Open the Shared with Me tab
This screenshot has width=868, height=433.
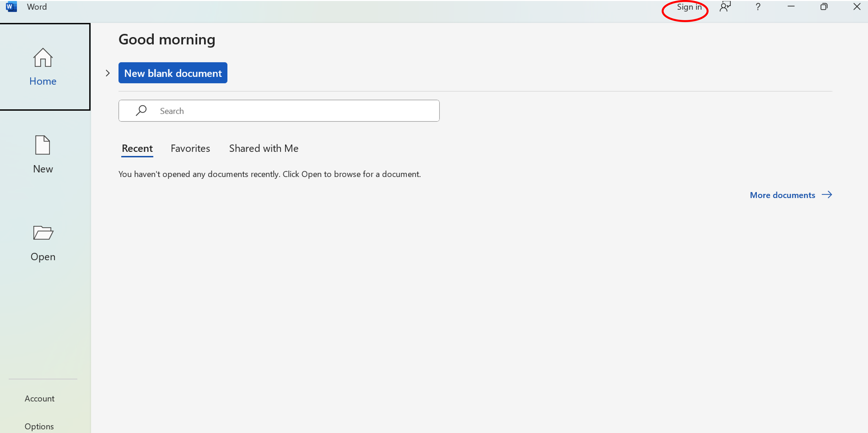[x=264, y=148]
